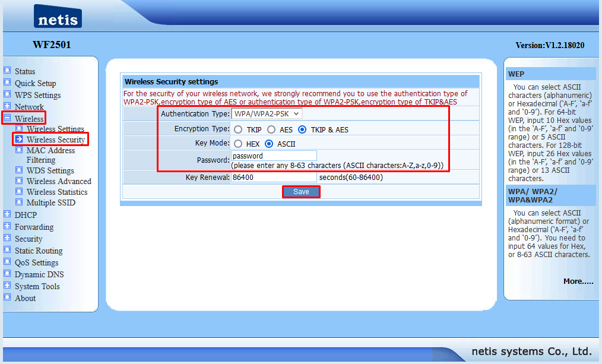Click the icon next to WPS Settings
The image size is (602, 364).
click(7, 94)
